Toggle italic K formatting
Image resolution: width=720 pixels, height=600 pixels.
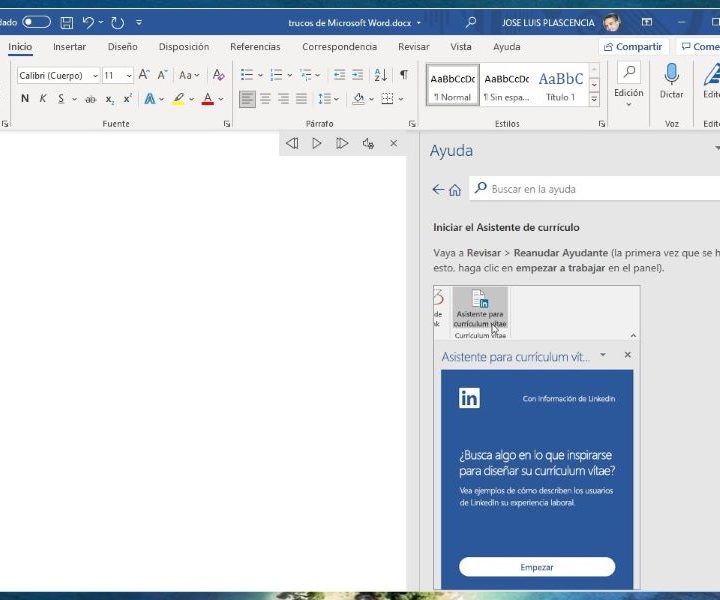point(43,98)
